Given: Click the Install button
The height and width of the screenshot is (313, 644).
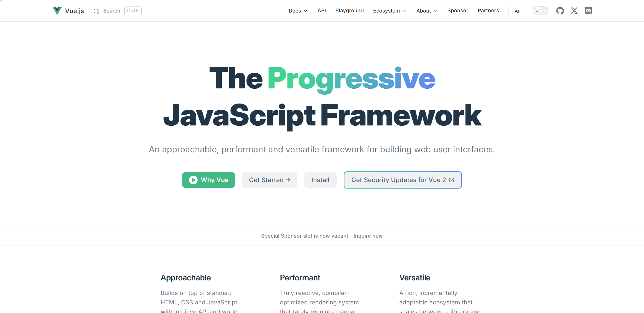Looking at the screenshot, I should pyautogui.click(x=320, y=180).
